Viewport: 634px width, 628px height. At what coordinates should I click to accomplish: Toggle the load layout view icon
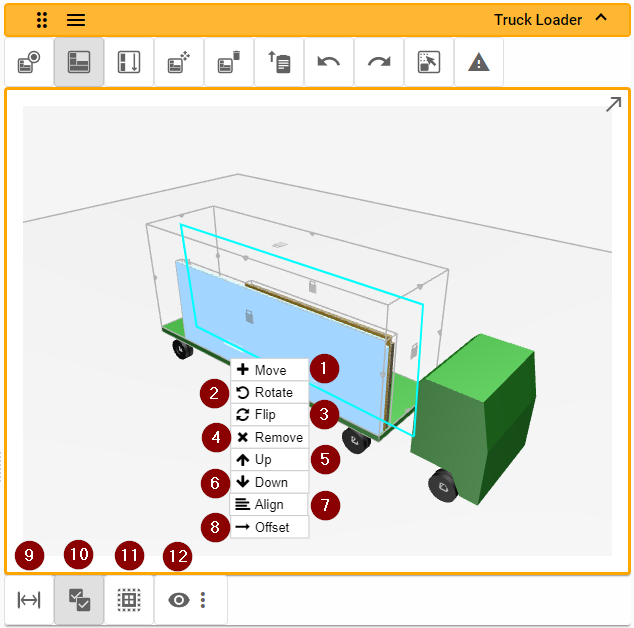pyautogui.click(x=79, y=62)
